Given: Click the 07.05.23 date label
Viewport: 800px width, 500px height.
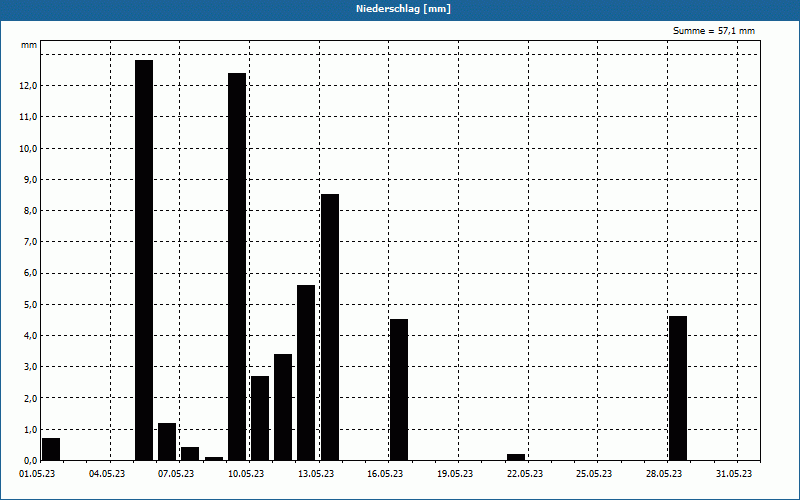Looking at the screenshot, I should tap(176, 474).
